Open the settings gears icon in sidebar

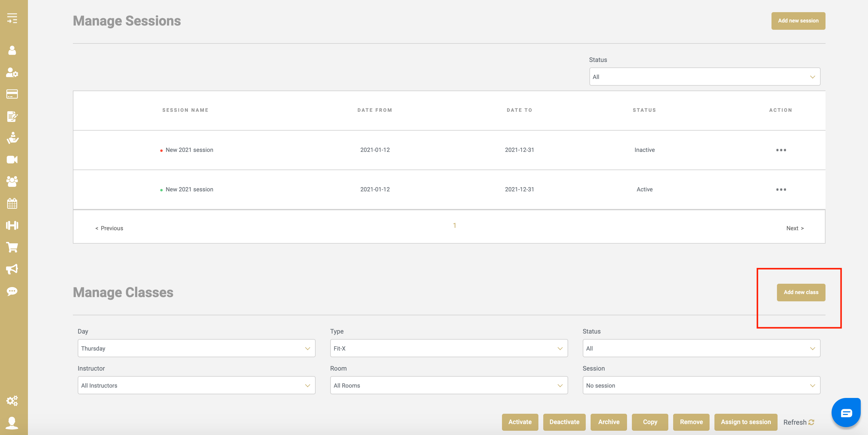click(12, 401)
